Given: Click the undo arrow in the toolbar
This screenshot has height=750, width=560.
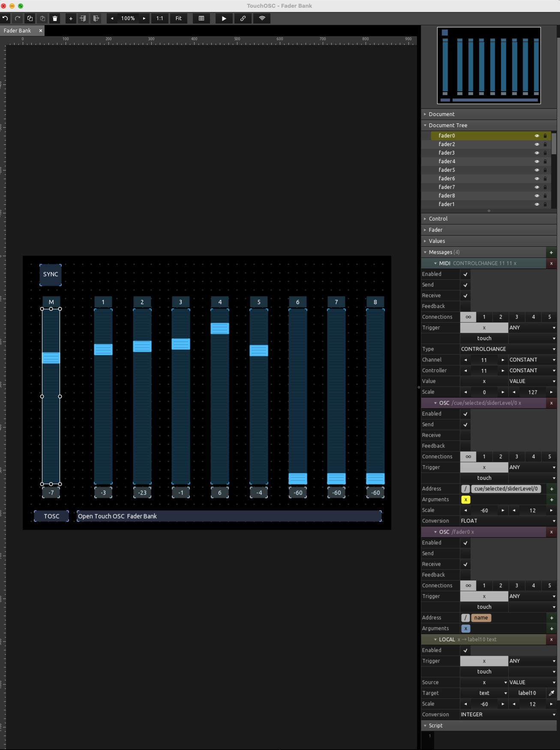Looking at the screenshot, I should pyautogui.click(x=5, y=18).
